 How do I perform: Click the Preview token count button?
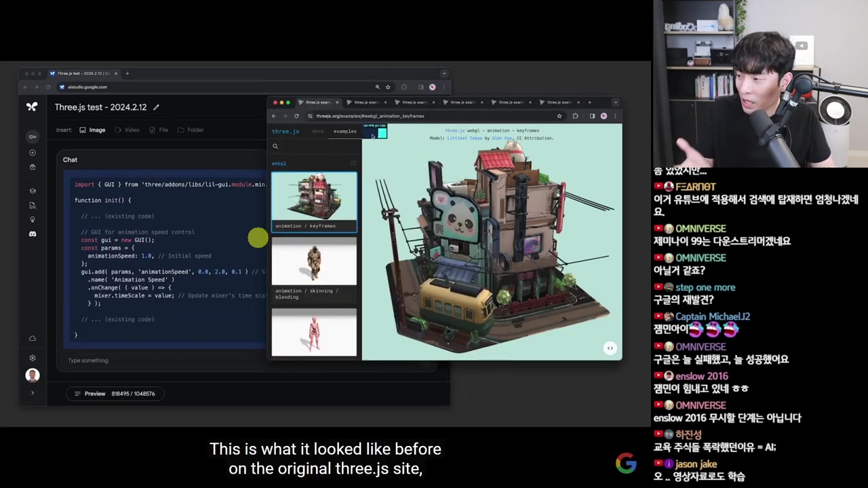coord(115,394)
